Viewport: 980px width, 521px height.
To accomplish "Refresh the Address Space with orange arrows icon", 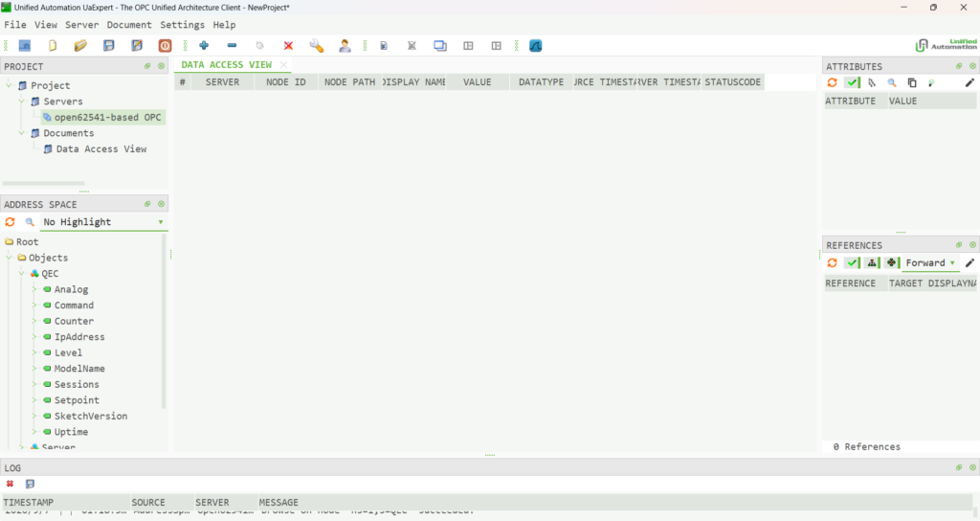I will 10,222.
